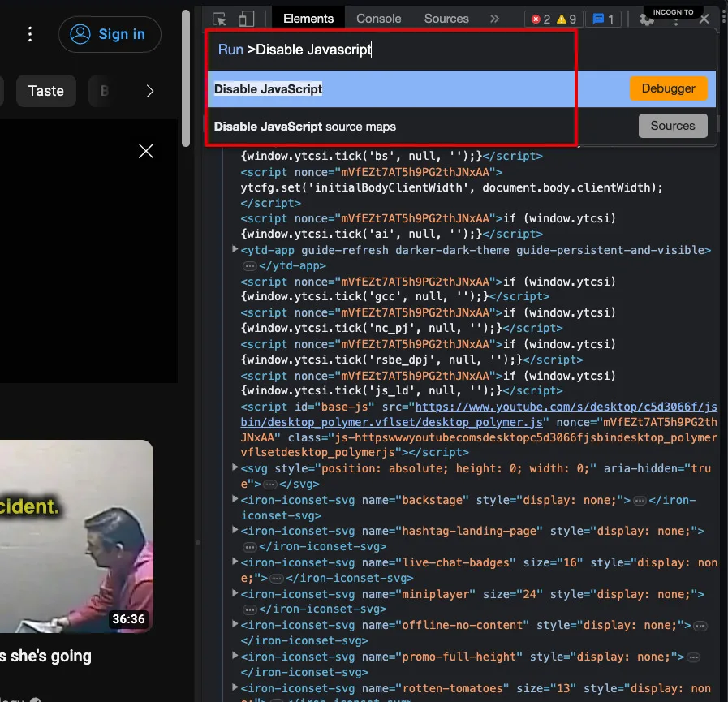728x702 pixels.
Task: Expand iron-iconset-svg promo-full-height node
Action: point(235,656)
